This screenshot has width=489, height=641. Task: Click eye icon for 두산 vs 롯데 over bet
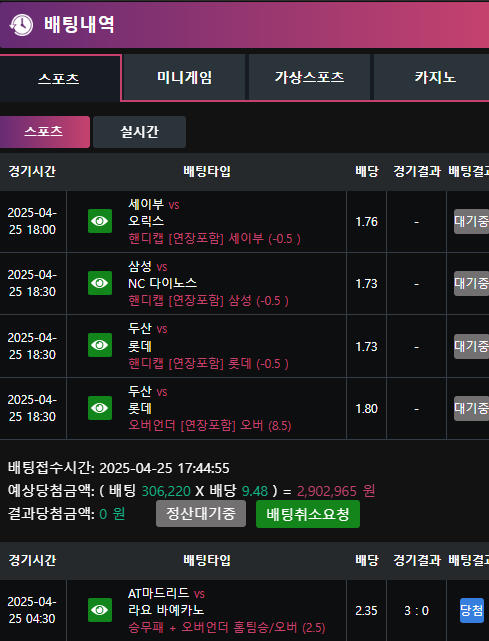coord(100,408)
